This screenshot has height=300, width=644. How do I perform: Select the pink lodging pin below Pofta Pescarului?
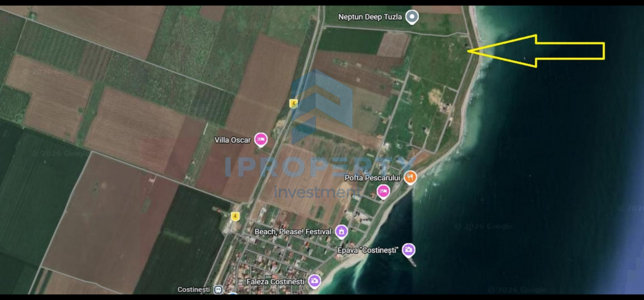pos(384,192)
